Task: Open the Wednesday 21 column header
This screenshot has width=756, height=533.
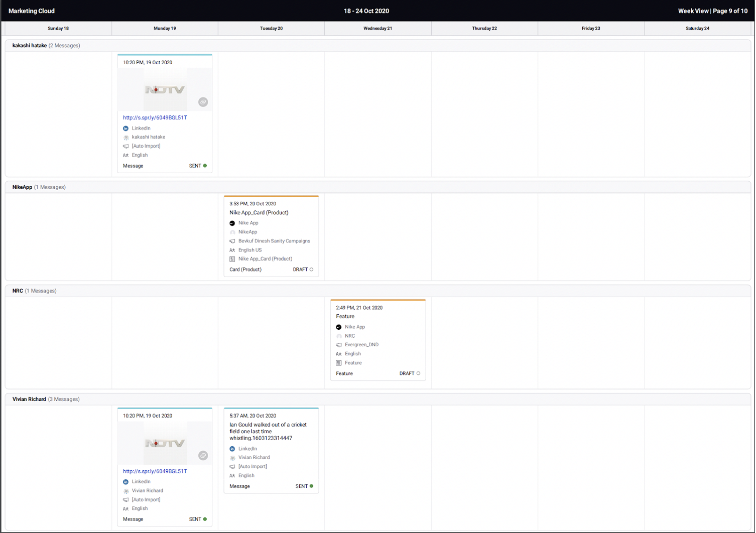Action: tap(377, 29)
